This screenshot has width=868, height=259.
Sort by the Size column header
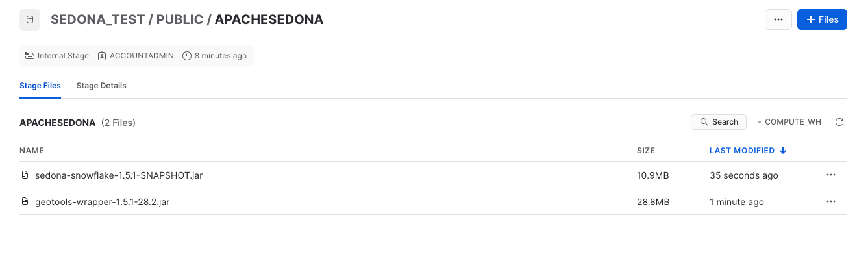[646, 151]
